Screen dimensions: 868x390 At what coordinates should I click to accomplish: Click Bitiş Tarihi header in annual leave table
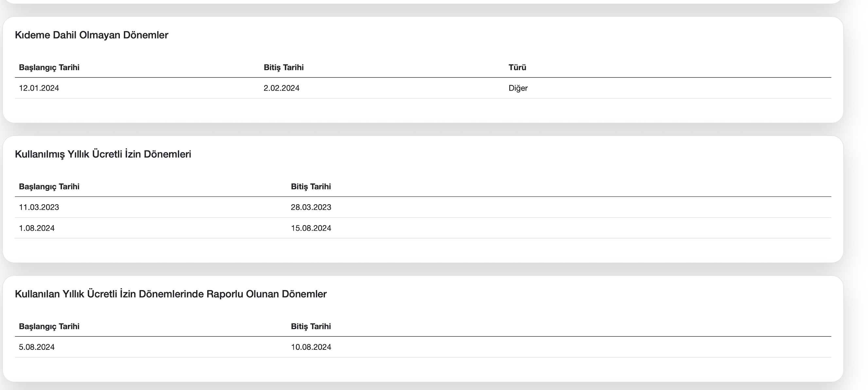point(311,186)
